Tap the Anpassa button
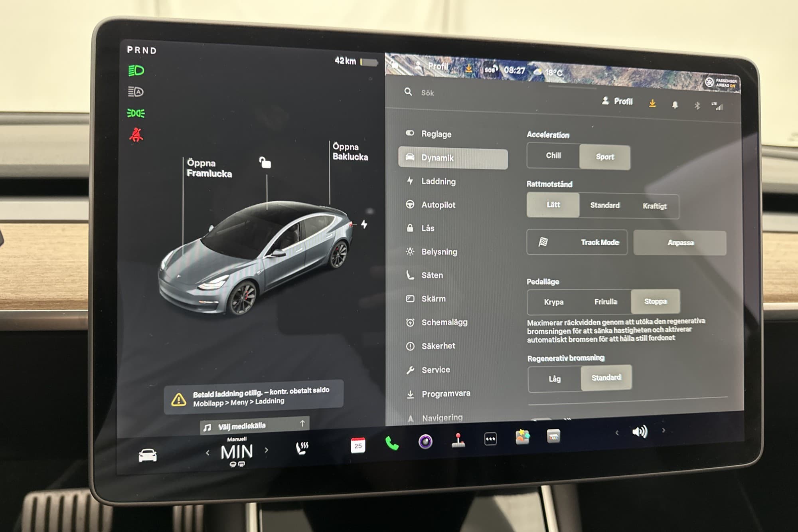Viewport: 798px width, 532px height. (x=680, y=243)
